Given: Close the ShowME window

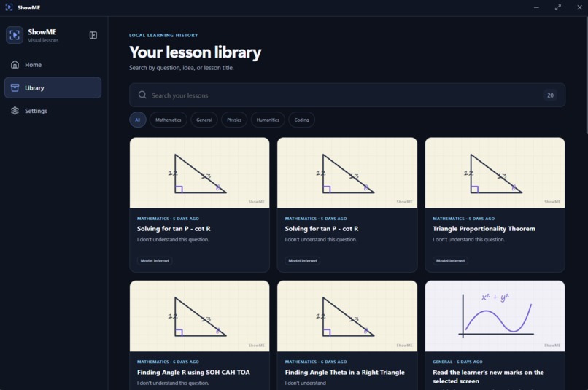Looking at the screenshot, I should coord(579,7).
